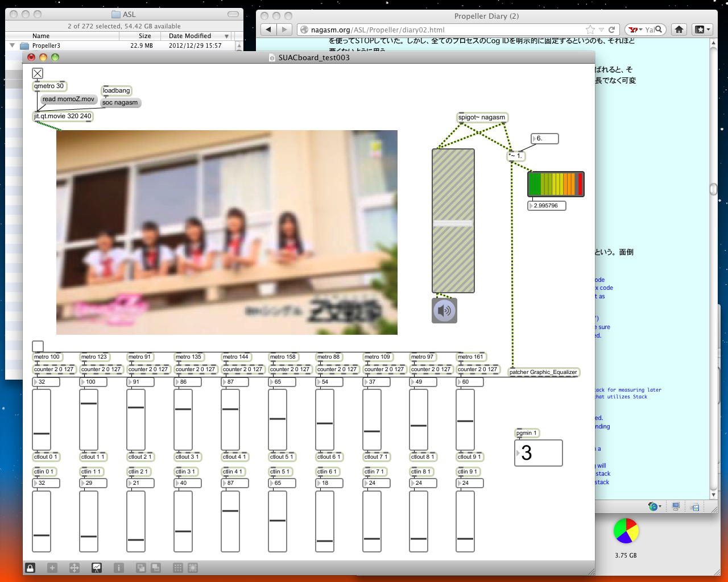This screenshot has width=728, height=582.
Task: Toggle presentation mode icon in patcher toolbar
Action: point(97,567)
